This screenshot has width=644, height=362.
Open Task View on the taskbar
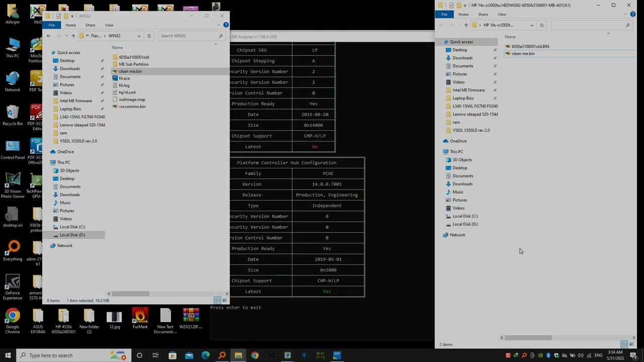[x=155, y=355]
